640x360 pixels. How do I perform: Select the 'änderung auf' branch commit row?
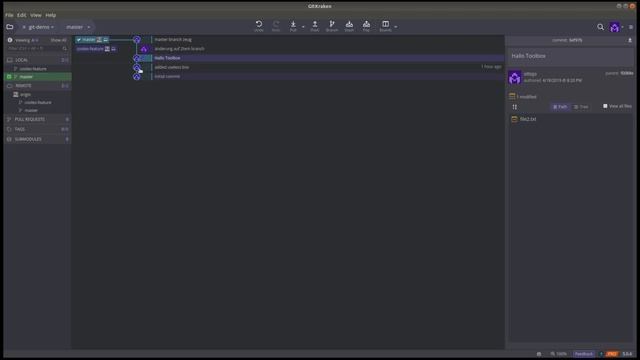[x=328, y=49]
